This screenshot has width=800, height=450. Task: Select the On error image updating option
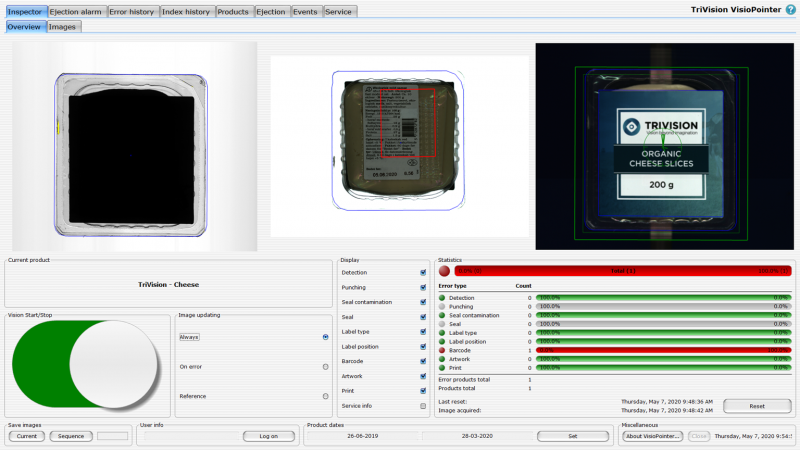tap(326, 366)
